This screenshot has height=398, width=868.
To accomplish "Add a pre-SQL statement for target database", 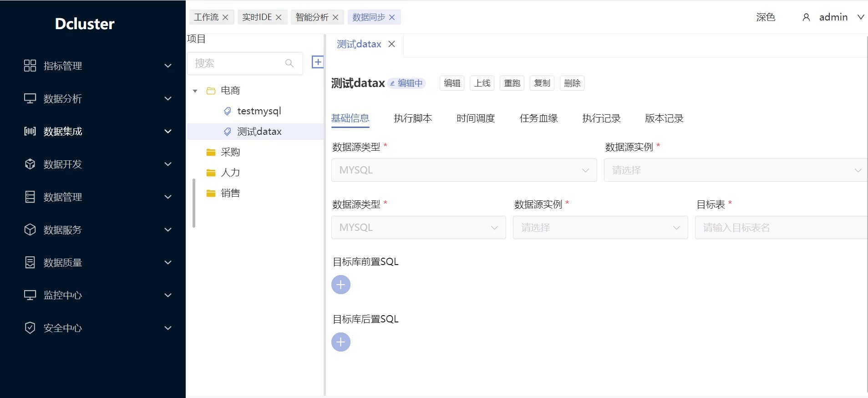I will pos(340,285).
